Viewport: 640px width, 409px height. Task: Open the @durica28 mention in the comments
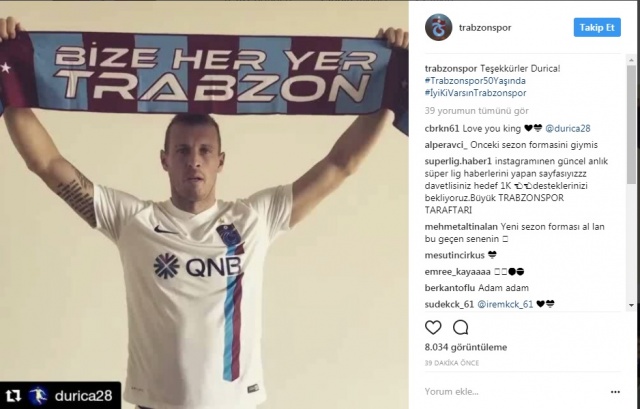(x=568, y=129)
